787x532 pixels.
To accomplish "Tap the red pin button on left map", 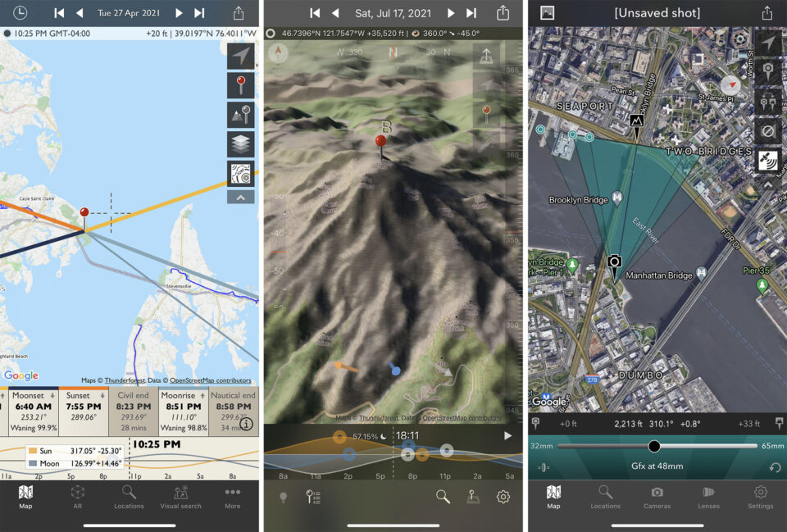I will pos(240,85).
